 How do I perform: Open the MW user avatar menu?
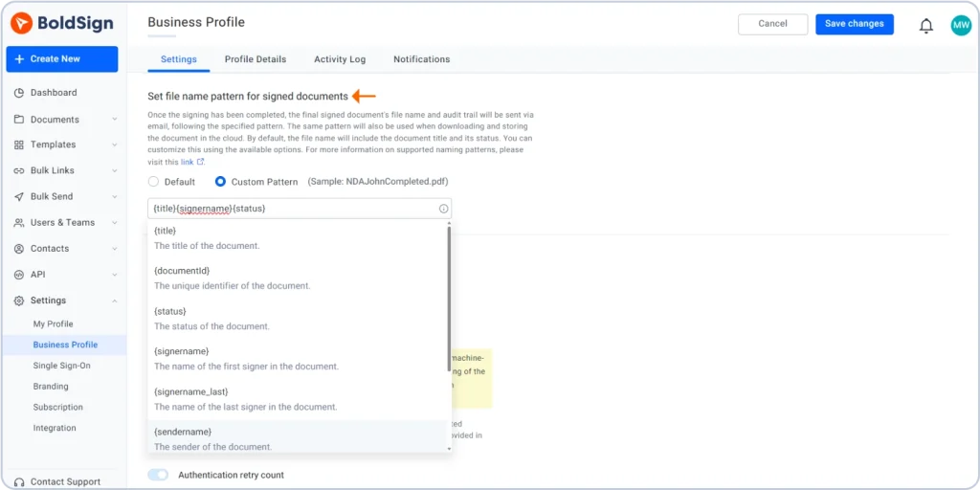[961, 25]
